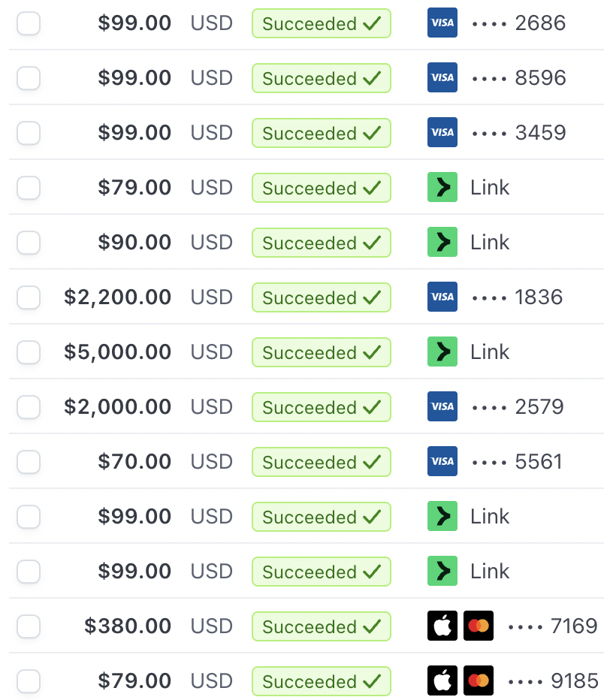This screenshot has width=604, height=700.
Task: Click the Visa icon beside card 1836
Action: pos(442,297)
